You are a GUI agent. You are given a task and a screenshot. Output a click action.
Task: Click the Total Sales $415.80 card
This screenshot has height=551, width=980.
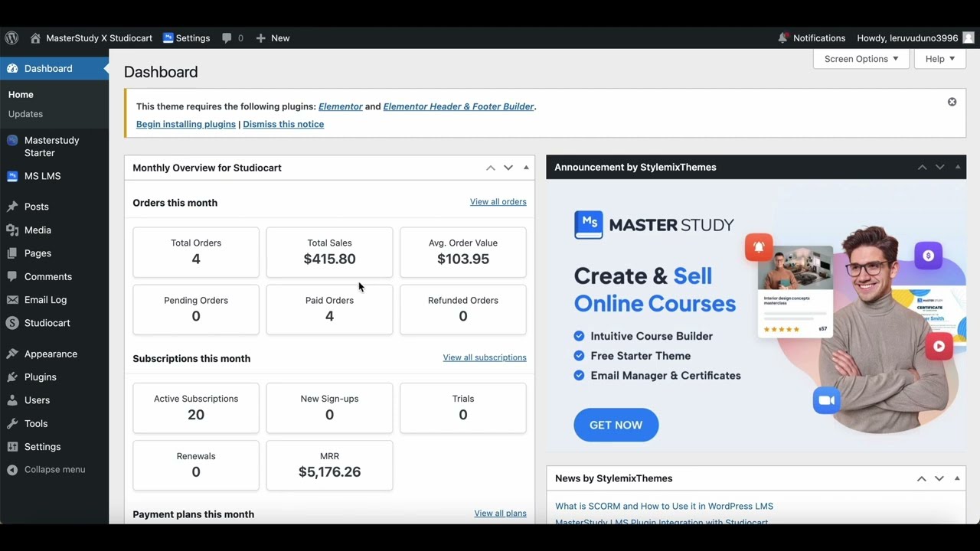coord(329,253)
